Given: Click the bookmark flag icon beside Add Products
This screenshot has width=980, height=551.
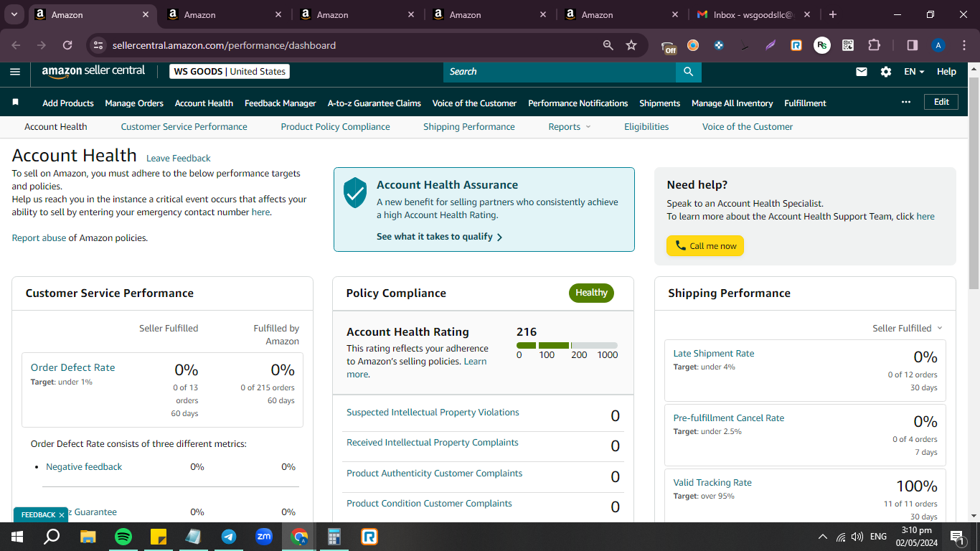Looking at the screenshot, I should coord(16,103).
